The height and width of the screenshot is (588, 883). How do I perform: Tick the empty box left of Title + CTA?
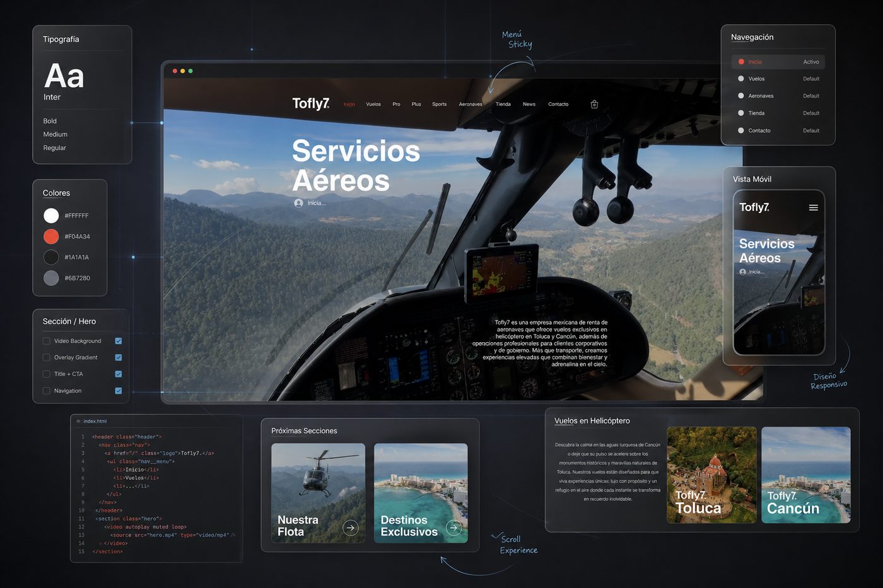pos(46,374)
